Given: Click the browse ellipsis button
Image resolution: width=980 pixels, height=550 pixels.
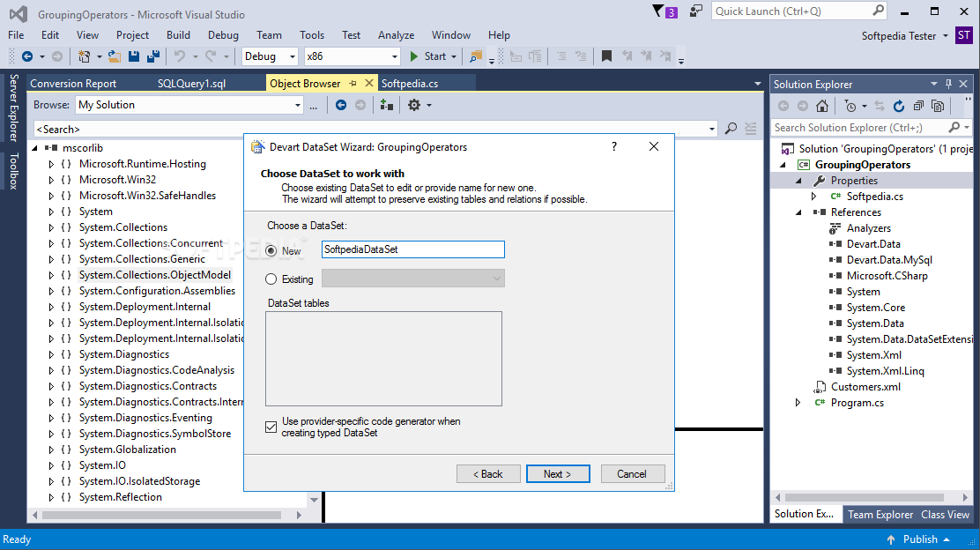Looking at the screenshot, I should (313, 105).
